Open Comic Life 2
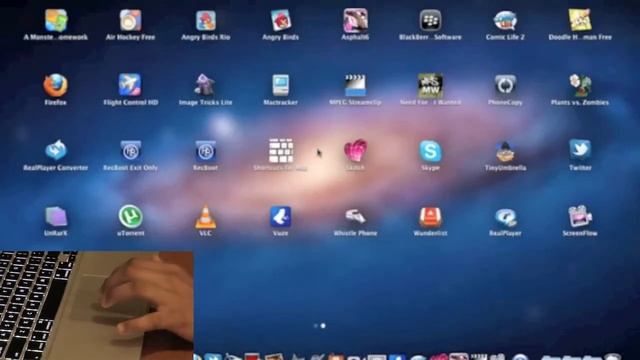 pos(505,20)
